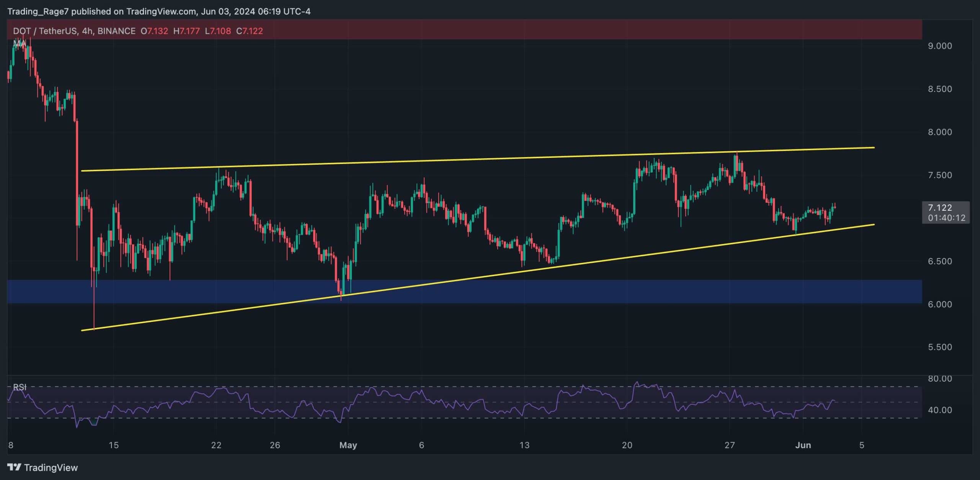
Task: Click the 8.500 price axis label
Action: pyautogui.click(x=940, y=89)
